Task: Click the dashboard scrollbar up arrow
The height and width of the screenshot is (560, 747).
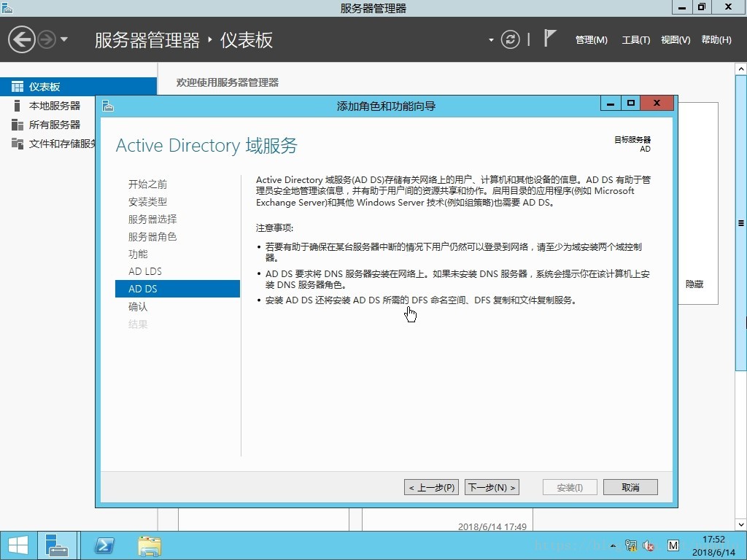Action: tap(741, 69)
